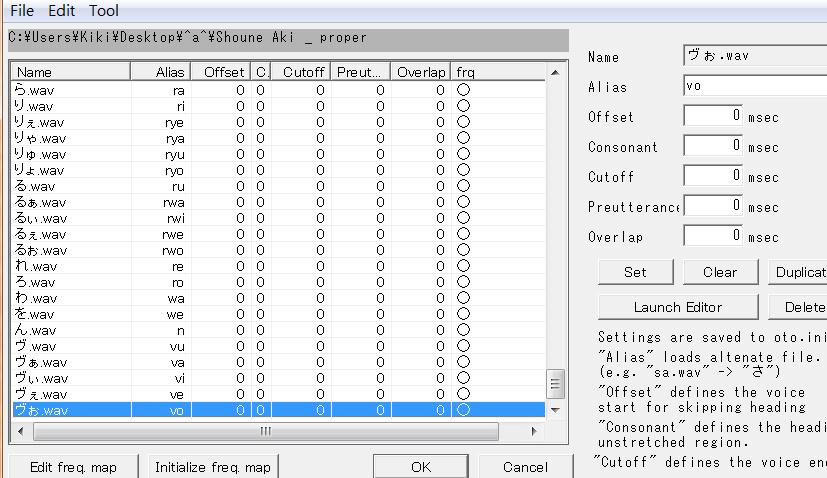Open Edit freq. map
The width and height of the screenshot is (827, 478).
[73, 466]
